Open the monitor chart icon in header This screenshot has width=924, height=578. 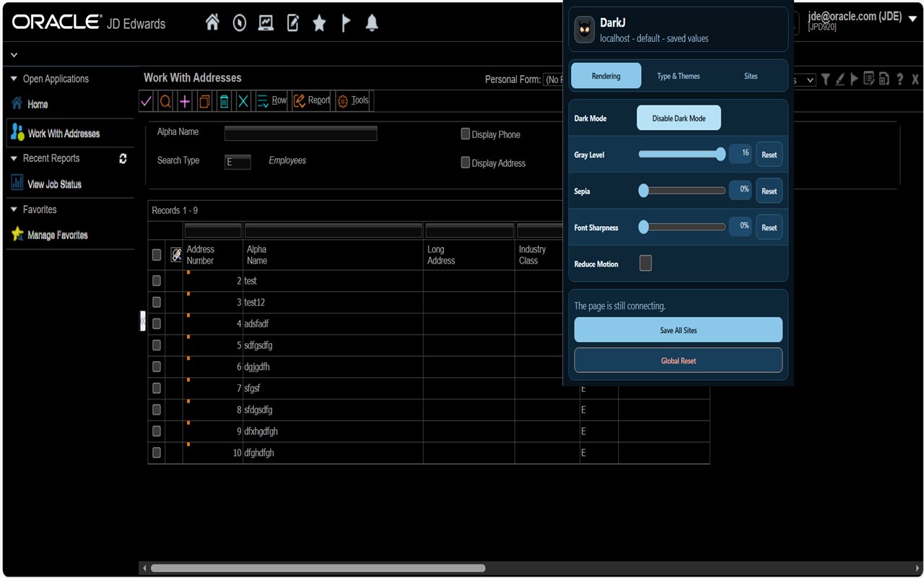point(266,23)
